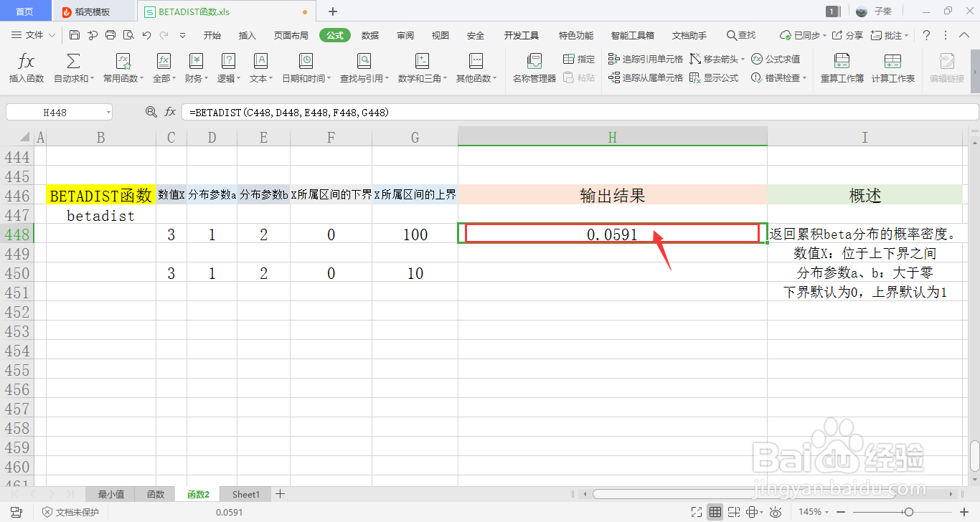Open the Name Manager 名称管理器
Viewport: 980px width, 522px height.
click(534, 68)
